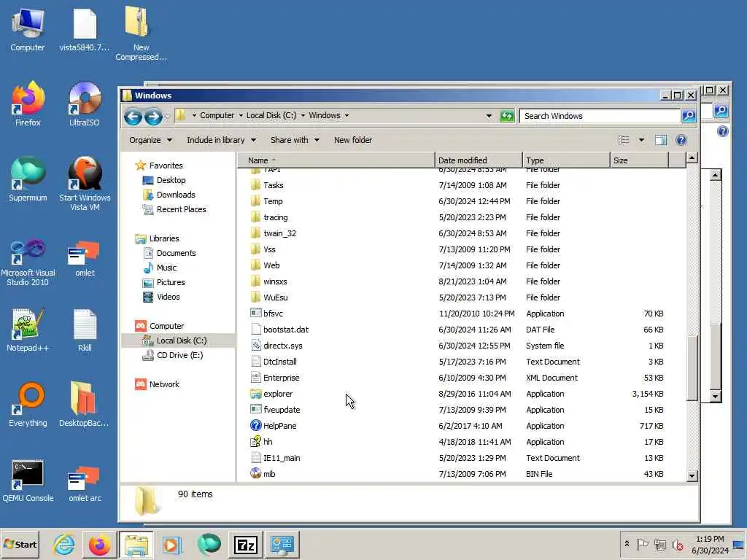
Task: Expand the arrow after Computer in breadcrumb
Action: pyautogui.click(x=241, y=116)
